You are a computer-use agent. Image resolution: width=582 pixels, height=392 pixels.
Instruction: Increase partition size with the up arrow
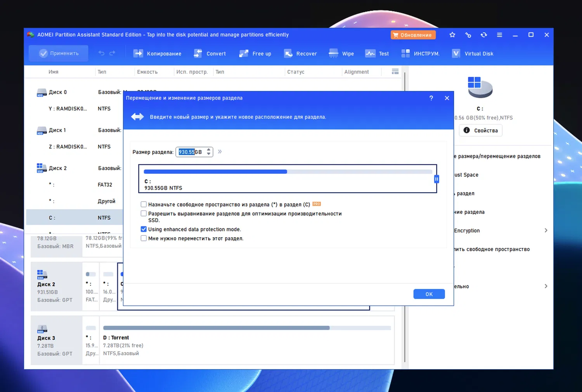point(209,149)
